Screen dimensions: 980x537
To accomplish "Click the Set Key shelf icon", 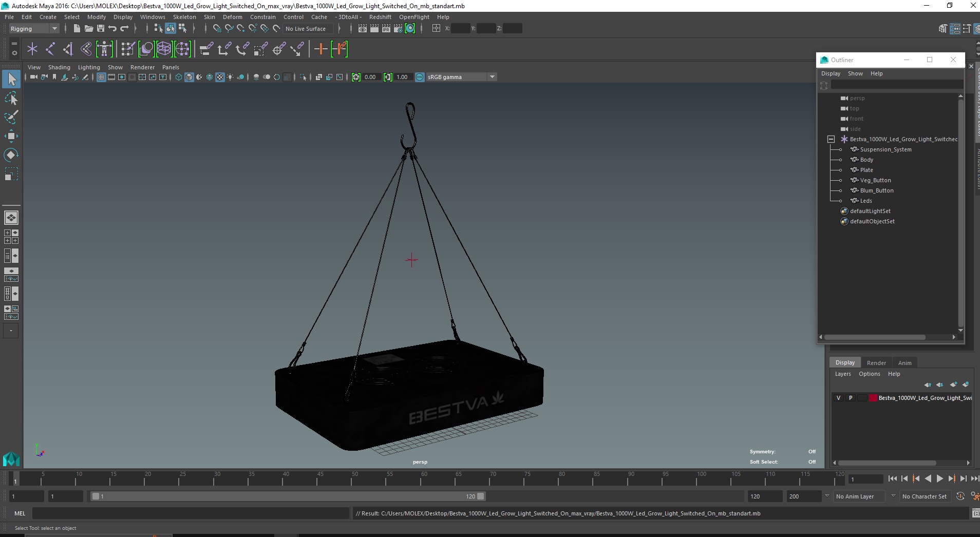I will pyautogui.click(x=321, y=49).
